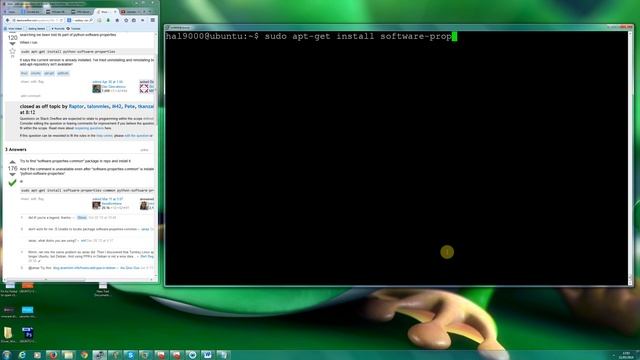Image resolution: width=640 pixels, height=360 pixels.
Task: Open a new Firefox tab
Action: tap(150, 11)
